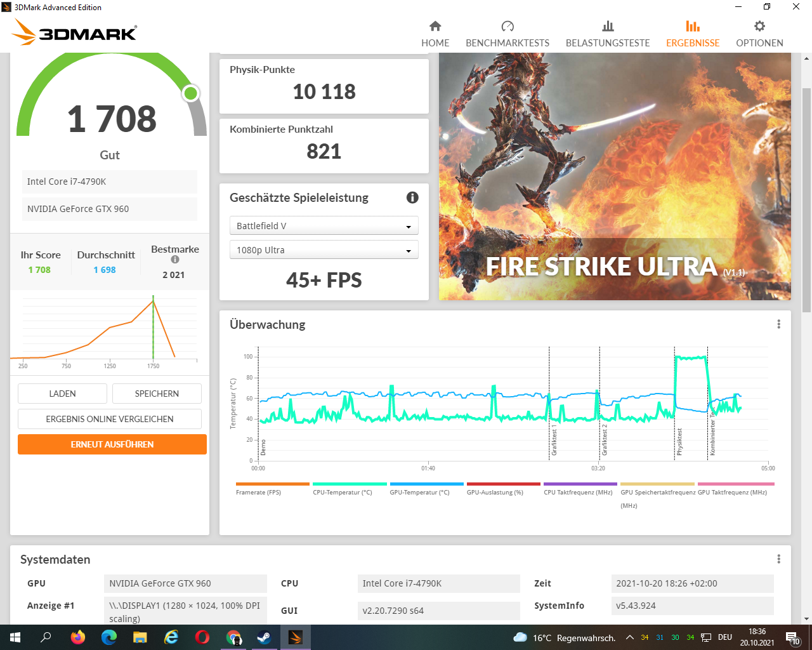812x650 pixels.
Task: Click the Physik-Punkte score 10 118
Action: pyautogui.click(x=324, y=91)
